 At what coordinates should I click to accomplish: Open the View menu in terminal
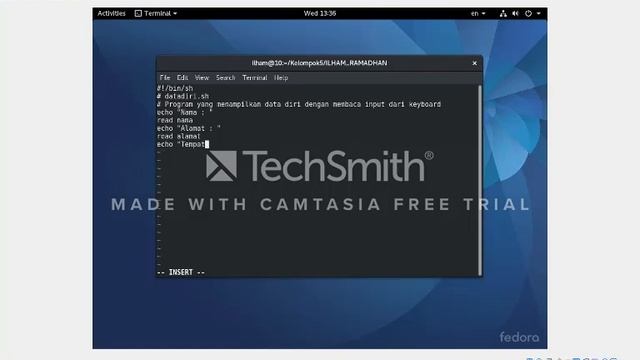(202, 78)
